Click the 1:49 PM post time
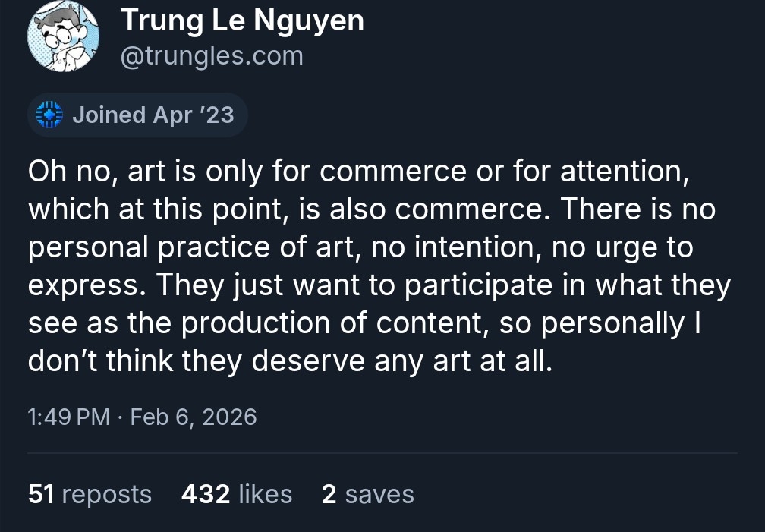This screenshot has width=765, height=532. click(68, 417)
